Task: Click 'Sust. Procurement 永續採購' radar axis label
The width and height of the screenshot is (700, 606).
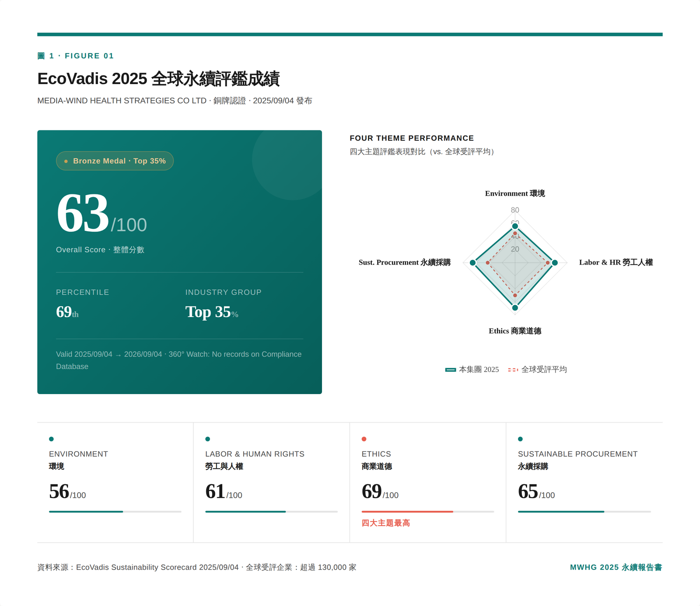Action: tap(405, 262)
